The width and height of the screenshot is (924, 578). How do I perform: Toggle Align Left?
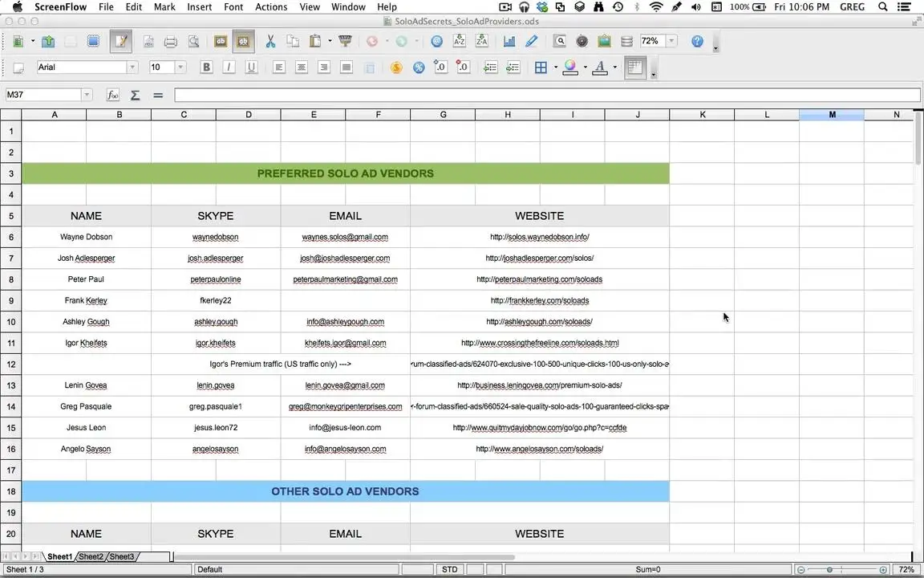pos(279,67)
